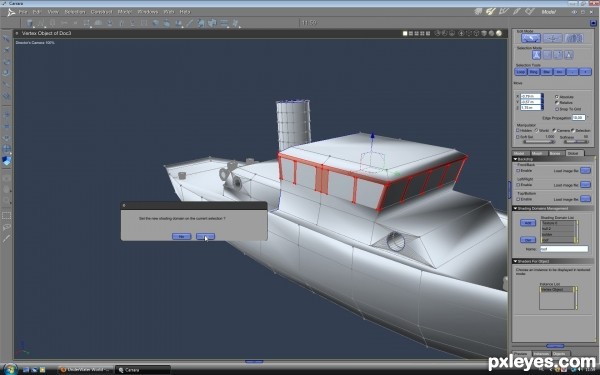This screenshot has width=600, height=375.
Task: Adjust the Softness slider
Action: pos(577,142)
